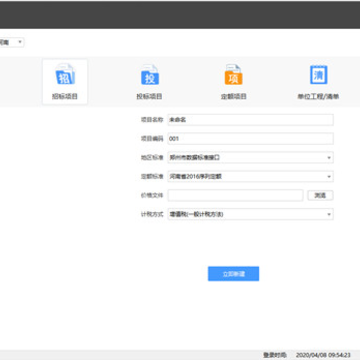
Task: Click the 浏览 browse button
Action: (x=320, y=196)
